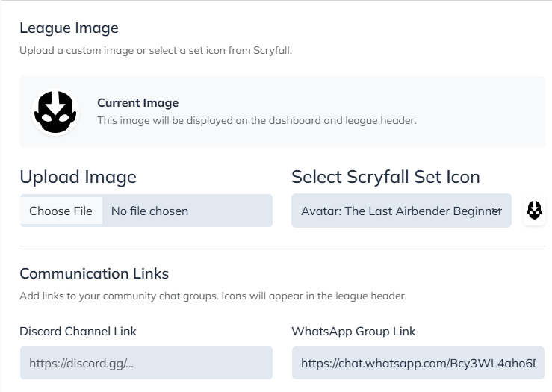
Task: Click the Discord Channel Link label
Action: (x=78, y=331)
